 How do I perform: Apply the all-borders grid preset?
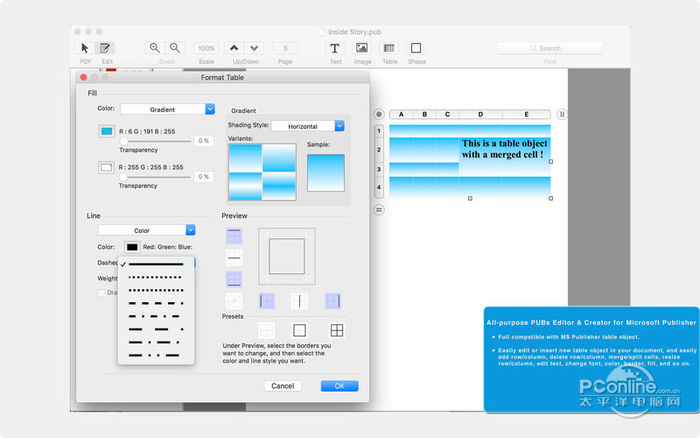[337, 330]
